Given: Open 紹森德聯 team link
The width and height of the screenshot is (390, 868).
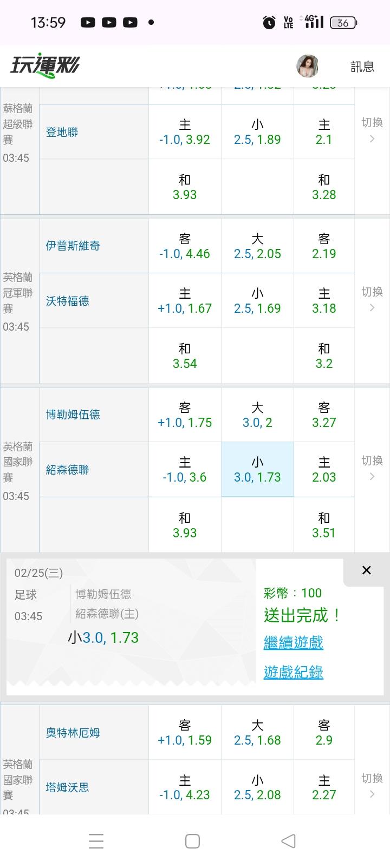Looking at the screenshot, I should pyautogui.click(x=68, y=470).
